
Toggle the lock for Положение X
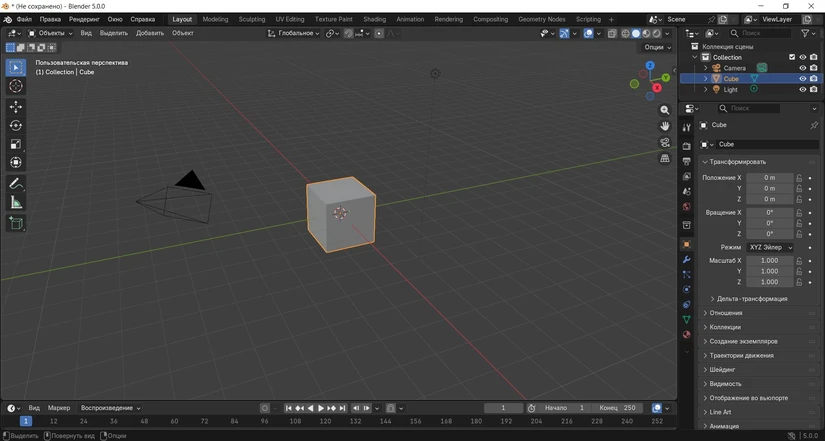pyautogui.click(x=799, y=178)
